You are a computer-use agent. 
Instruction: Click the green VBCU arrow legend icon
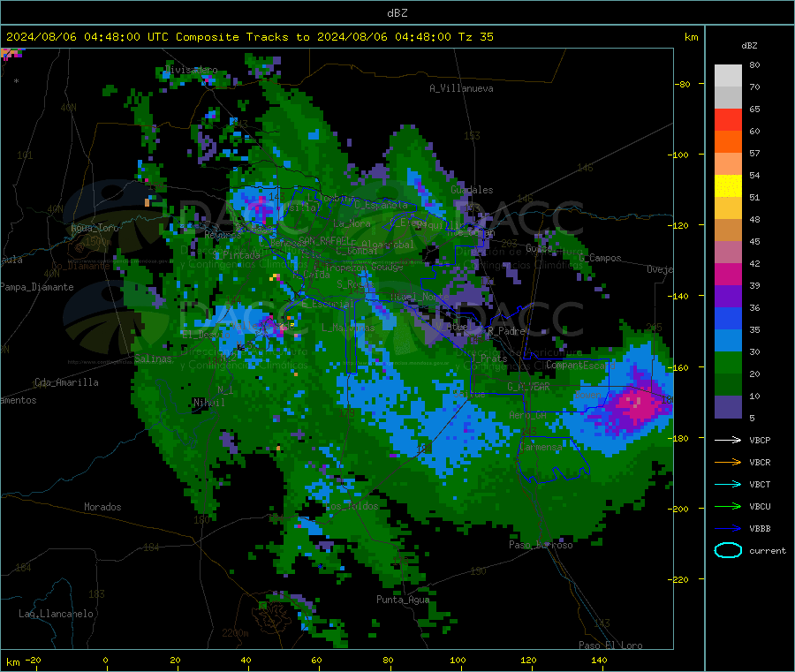point(728,506)
